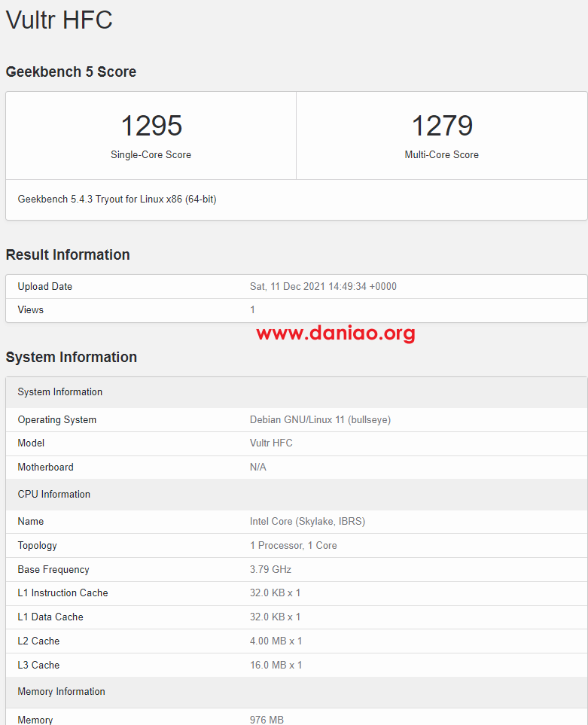Click the CPU Information table header

[x=297, y=495]
